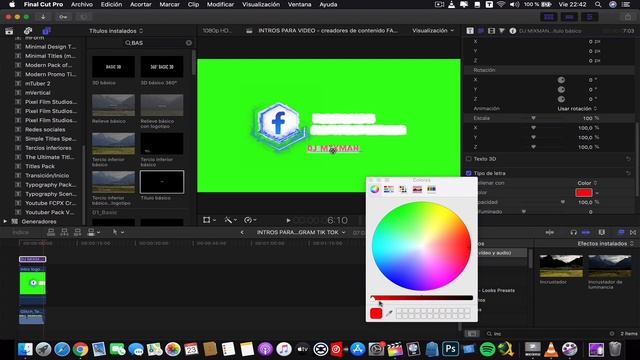
Task: Open the Transform tool menu in viewer
Action: pyautogui.click(x=209, y=220)
